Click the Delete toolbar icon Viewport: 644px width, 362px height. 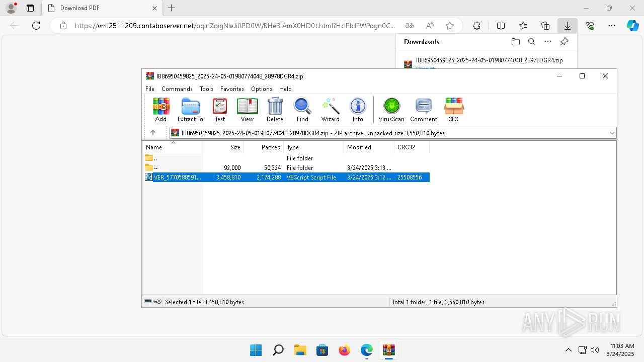275,110
